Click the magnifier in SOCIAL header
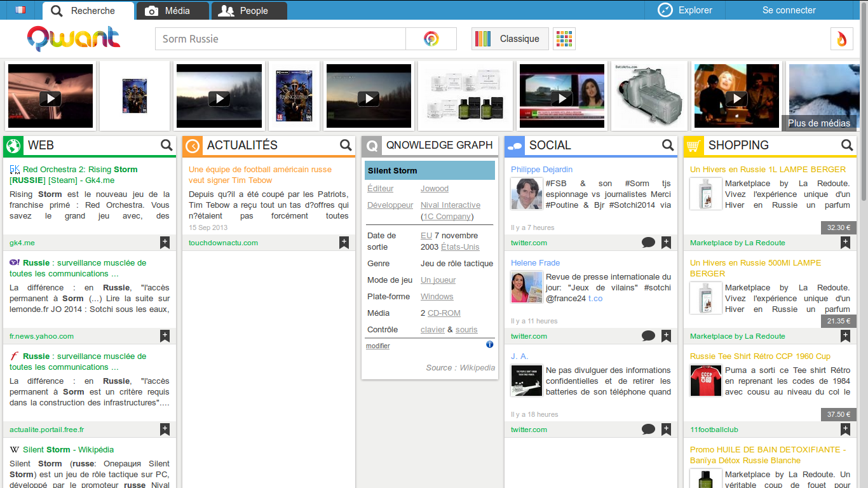The image size is (868, 488). tap(668, 146)
